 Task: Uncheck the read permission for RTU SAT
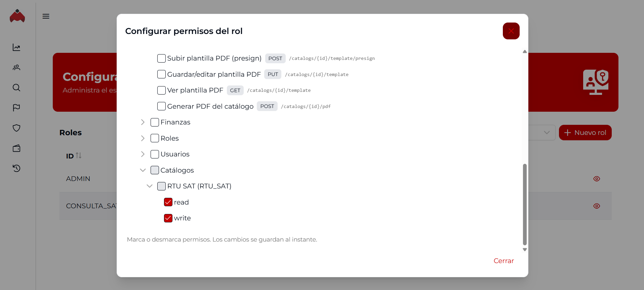click(168, 202)
